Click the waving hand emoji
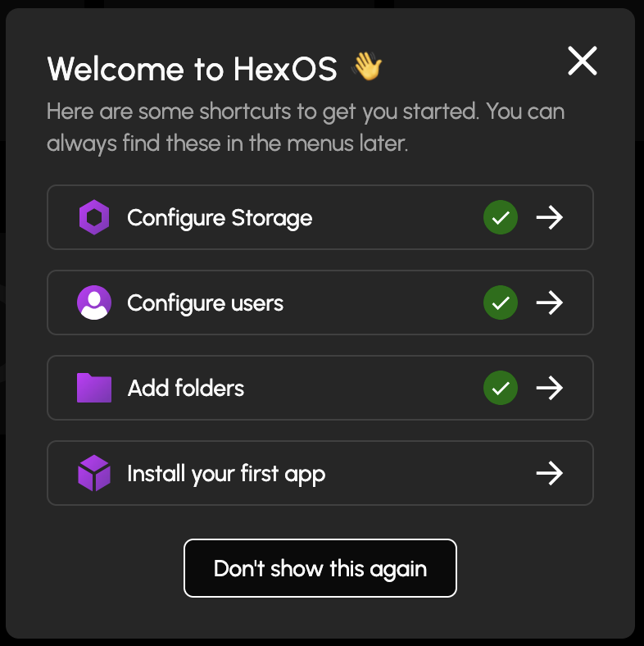 [366, 67]
